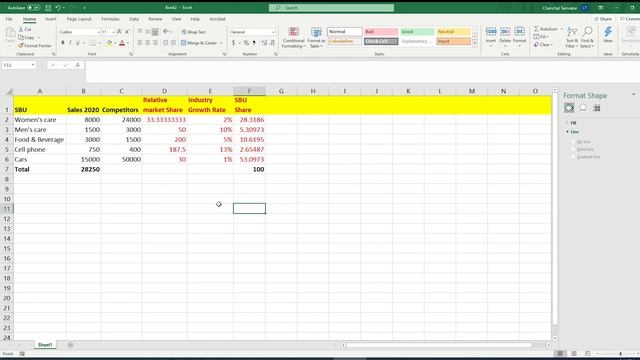Open the Copy options arrow

coord(39,38)
